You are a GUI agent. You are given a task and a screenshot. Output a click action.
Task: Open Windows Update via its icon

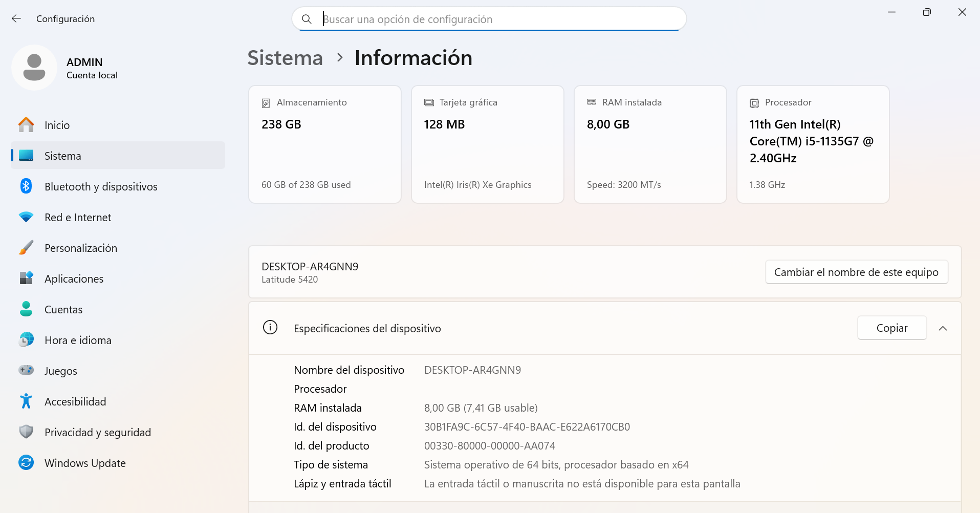pyautogui.click(x=26, y=462)
